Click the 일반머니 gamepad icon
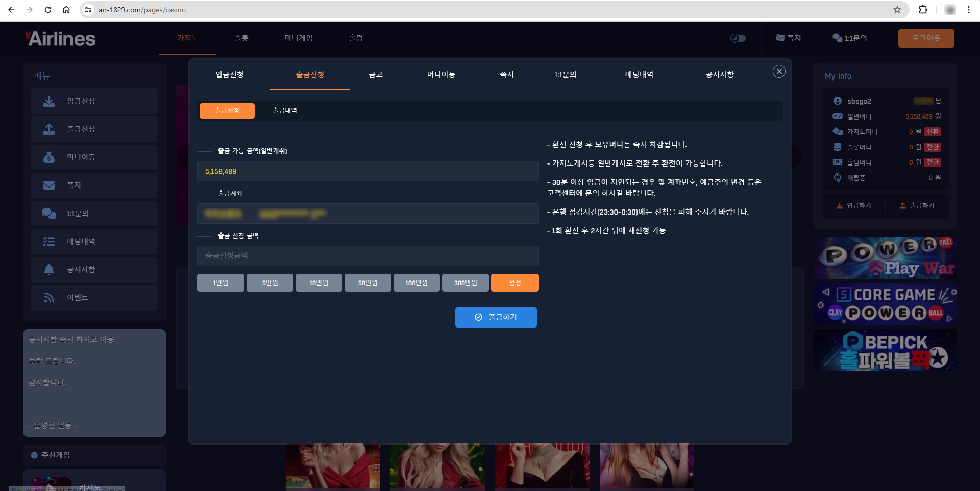Screen dimensions: 980x491 (838, 116)
